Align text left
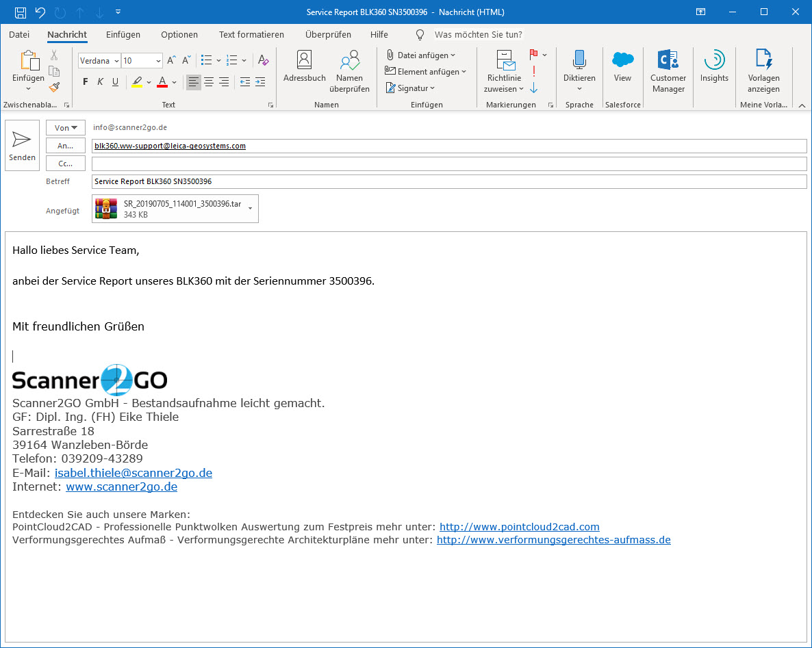The height and width of the screenshot is (648, 812). (x=193, y=82)
